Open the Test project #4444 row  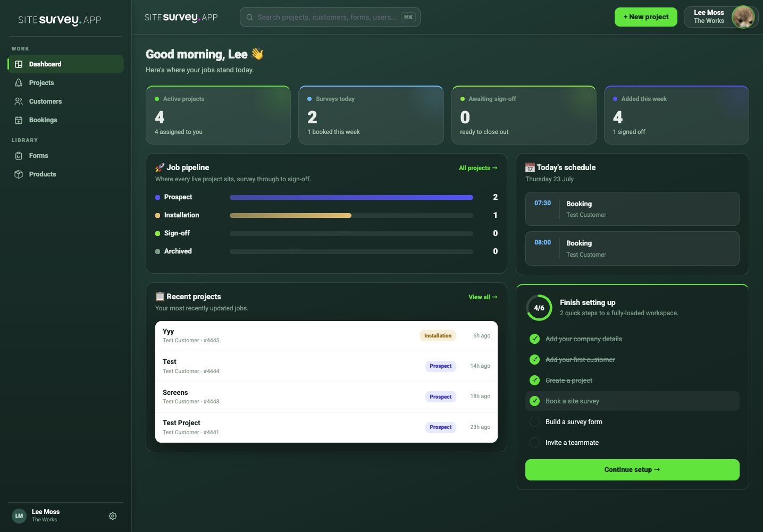click(x=326, y=367)
